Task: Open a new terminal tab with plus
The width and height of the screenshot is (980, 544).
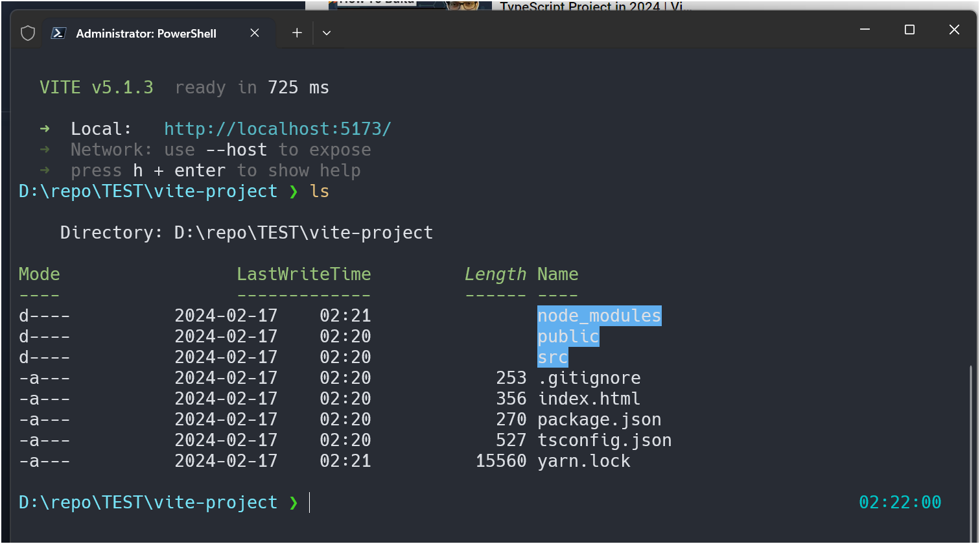Action: click(297, 33)
